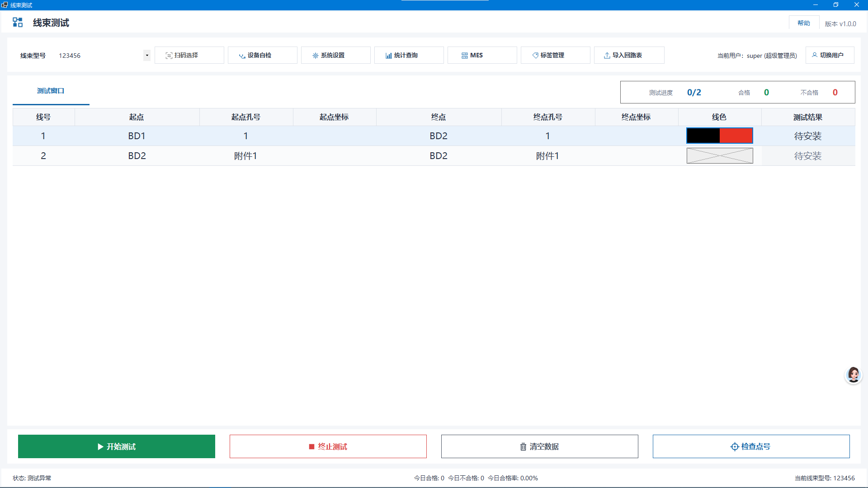Click the 起点坐标 column header
868x488 pixels.
334,117
